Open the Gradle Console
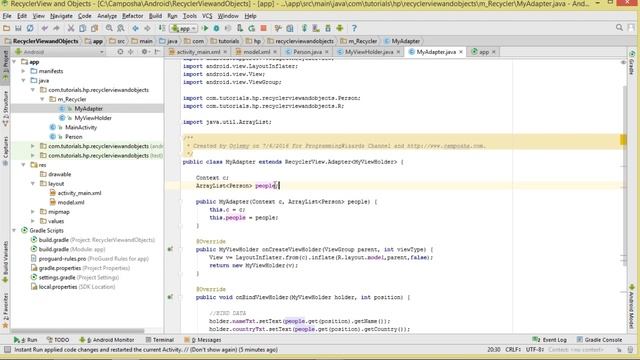The width and height of the screenshot is (640, 360). pyautogui.click(x=599, y=340)
